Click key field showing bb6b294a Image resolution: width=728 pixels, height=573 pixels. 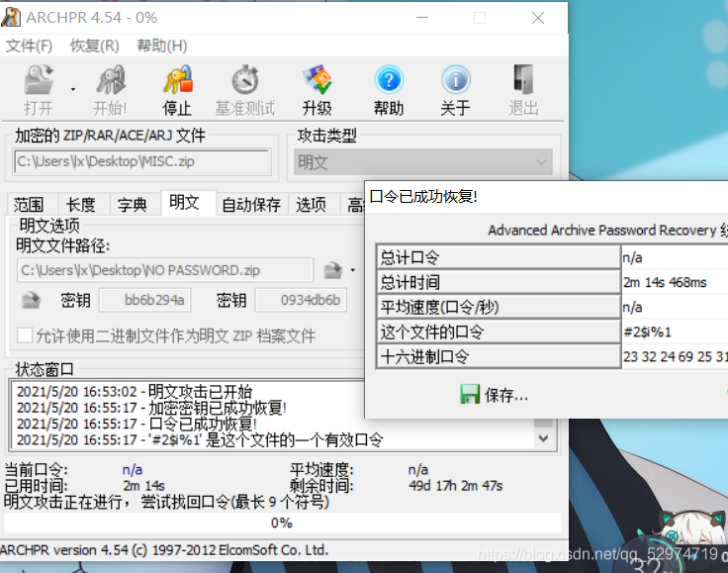pos(144,300)
